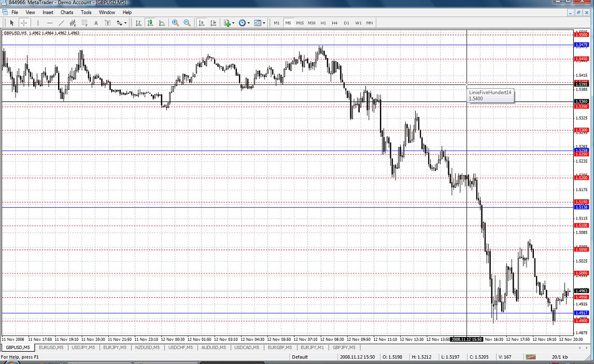The image size is (594, 364).
Task: Open the File menu
Action: [15, 12]
